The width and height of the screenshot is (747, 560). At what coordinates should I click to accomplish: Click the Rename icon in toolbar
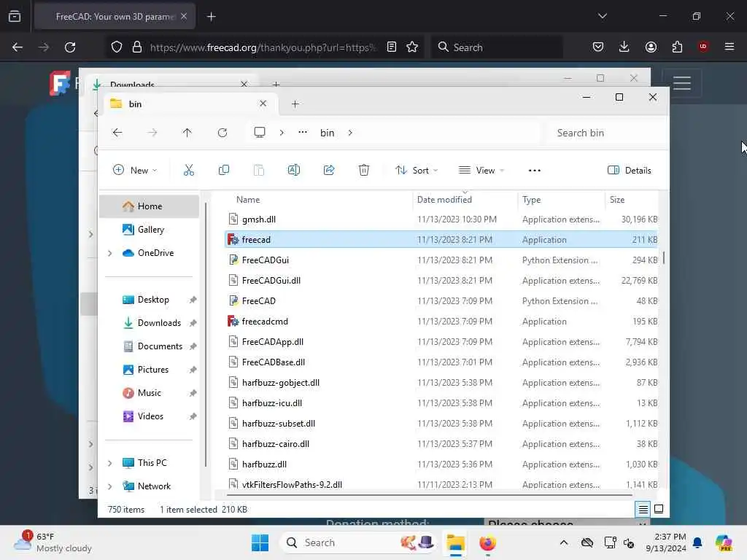294,170
